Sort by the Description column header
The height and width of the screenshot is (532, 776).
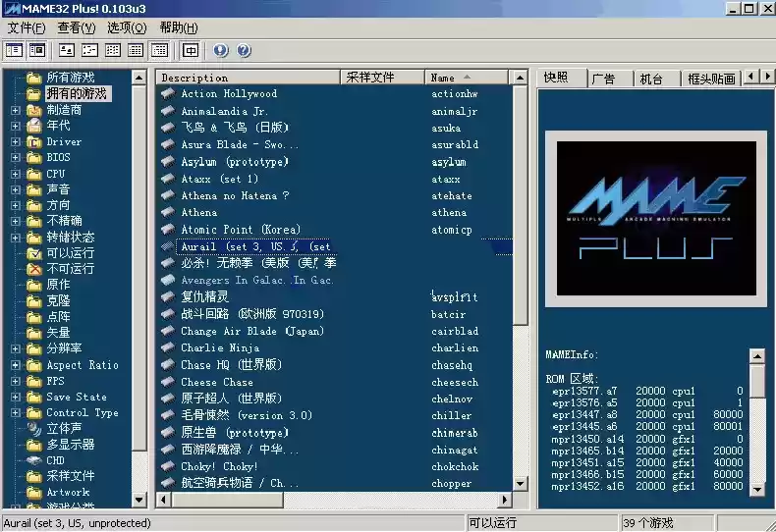[x=249, y=78]
